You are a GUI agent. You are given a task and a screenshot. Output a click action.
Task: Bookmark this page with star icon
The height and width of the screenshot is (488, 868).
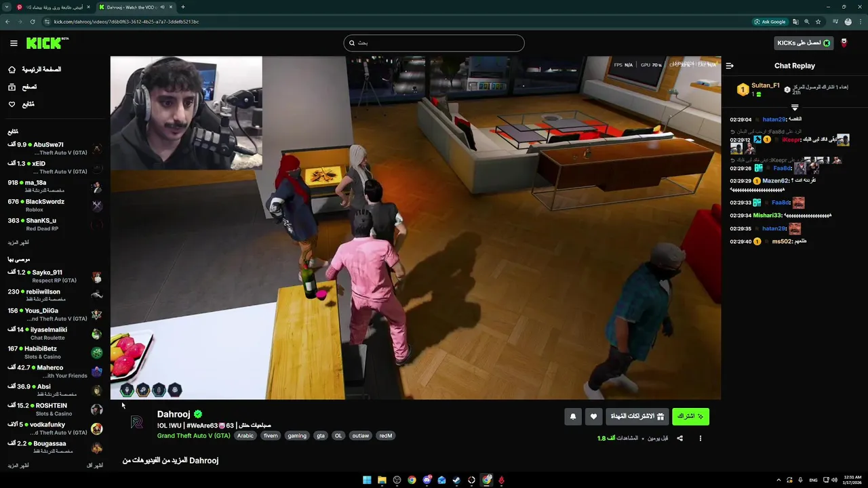[x=818, y=22]
